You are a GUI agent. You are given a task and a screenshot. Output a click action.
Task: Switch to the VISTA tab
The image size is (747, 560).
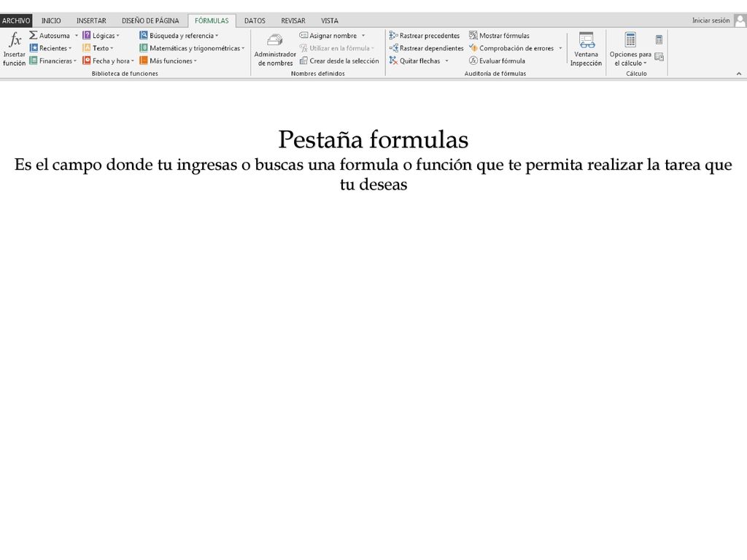coord(329,20)
